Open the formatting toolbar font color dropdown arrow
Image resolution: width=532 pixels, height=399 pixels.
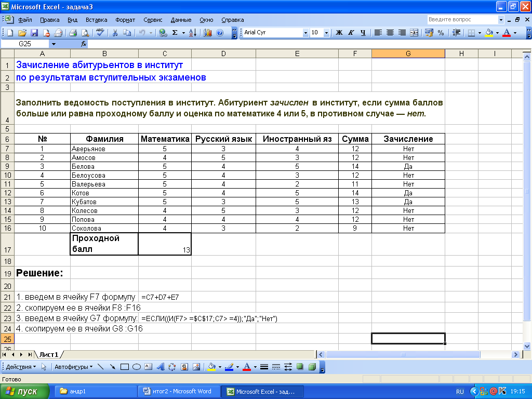coord(515,33)
